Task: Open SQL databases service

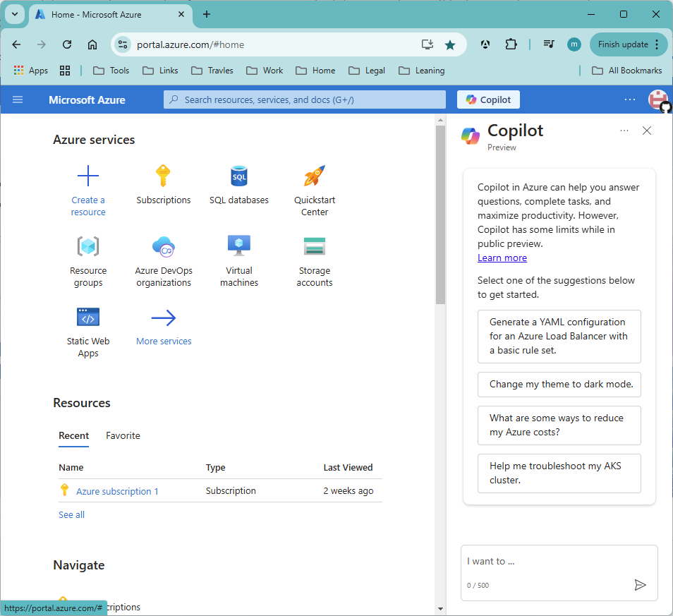Action: 239,185
